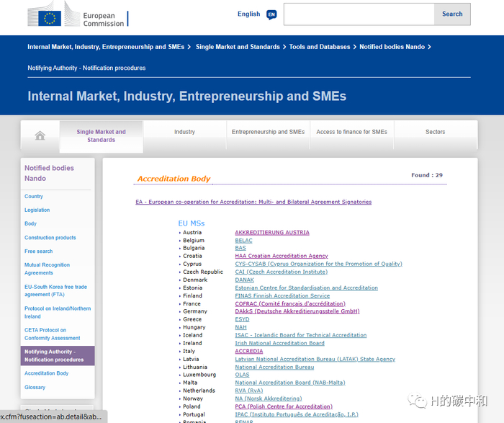
Task: Open Glossary in the sidebar
Action: (x=35, y=387)
